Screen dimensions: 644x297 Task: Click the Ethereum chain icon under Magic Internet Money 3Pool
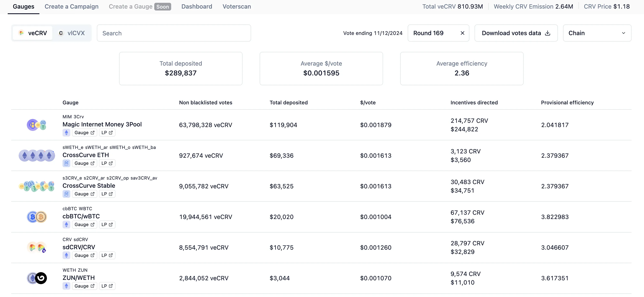66,132
